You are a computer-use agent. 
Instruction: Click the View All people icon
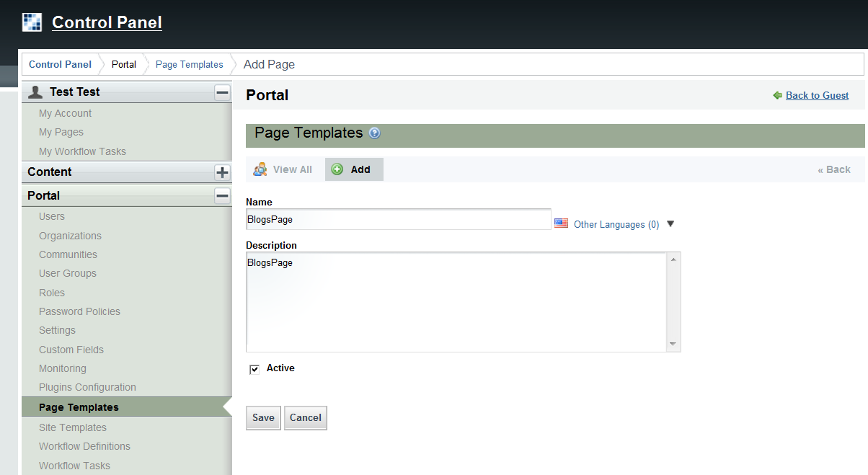pyautogui.click(x=260, y=169)
